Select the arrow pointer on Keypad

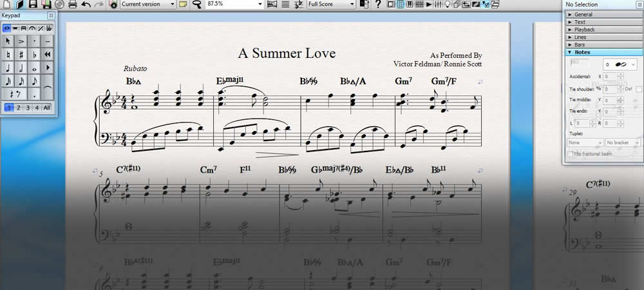pyautogui.click(x=8, y=41)
